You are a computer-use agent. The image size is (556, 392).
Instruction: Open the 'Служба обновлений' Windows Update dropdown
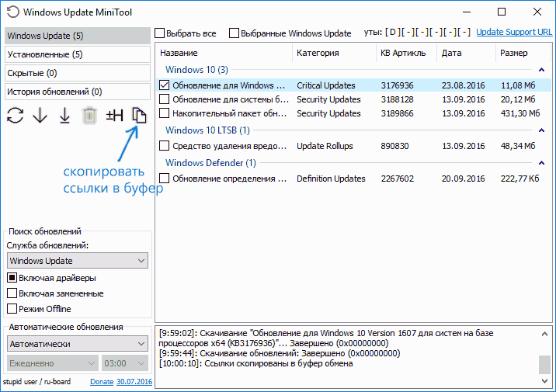tap(78, 261)
